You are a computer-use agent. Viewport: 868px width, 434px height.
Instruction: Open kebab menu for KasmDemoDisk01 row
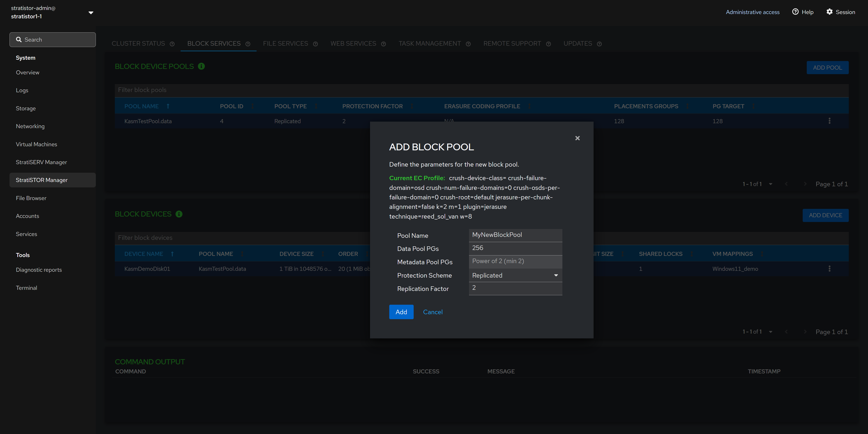pos(829,269)
